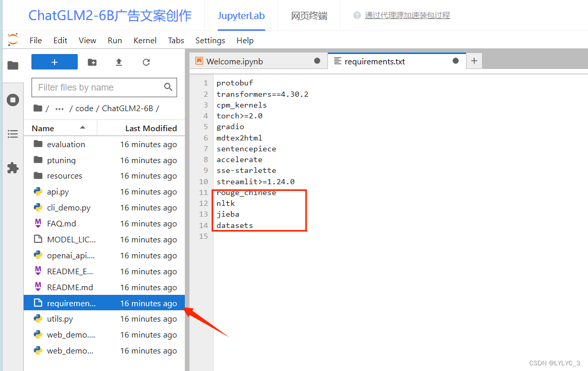The height and width of the screenshot is (371, 588).
Task: Open the Kernel menu
Action: (x=145, y=41)
